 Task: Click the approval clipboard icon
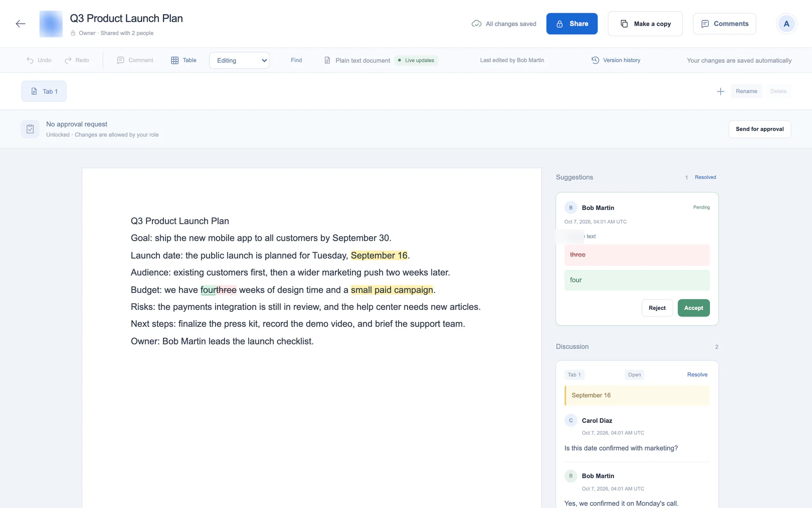pos(30,129)
